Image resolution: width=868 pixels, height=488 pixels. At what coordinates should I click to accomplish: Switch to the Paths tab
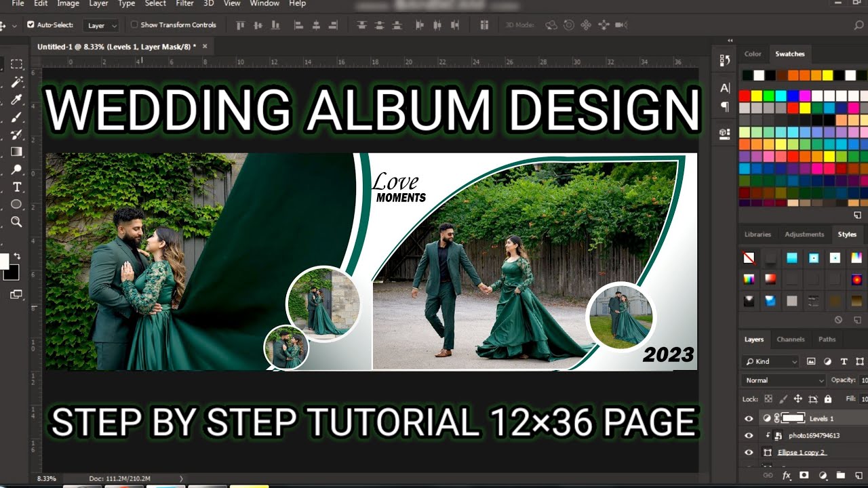tap(827, 340)
